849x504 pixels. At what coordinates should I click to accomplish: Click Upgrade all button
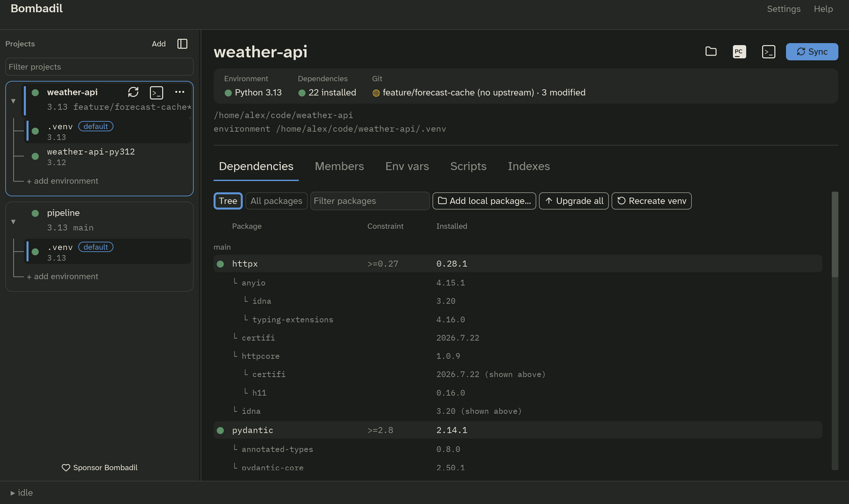point(574,201)
